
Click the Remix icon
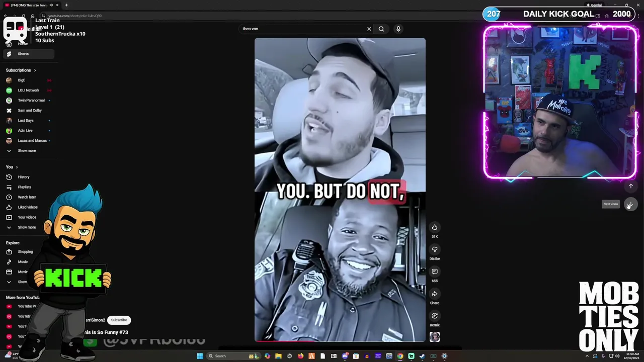click(435, 316)
